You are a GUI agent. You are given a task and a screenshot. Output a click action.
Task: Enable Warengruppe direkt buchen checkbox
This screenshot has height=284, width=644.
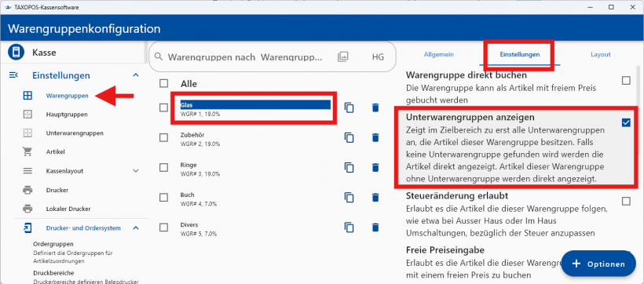(626, 81)
